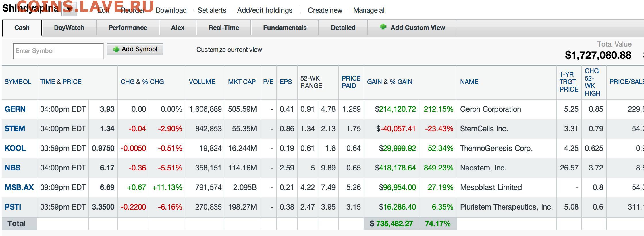Sort by 1-YR TRGT PRICE header
This screenshot has height=236, width=644.
(x=569, y=82)
